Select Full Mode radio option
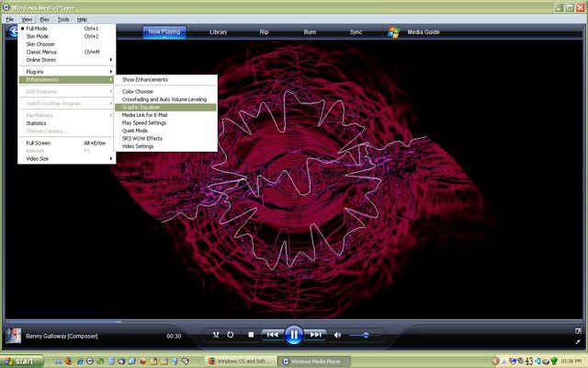The height and width of the screenshot is (368, 588). [67, 29]
